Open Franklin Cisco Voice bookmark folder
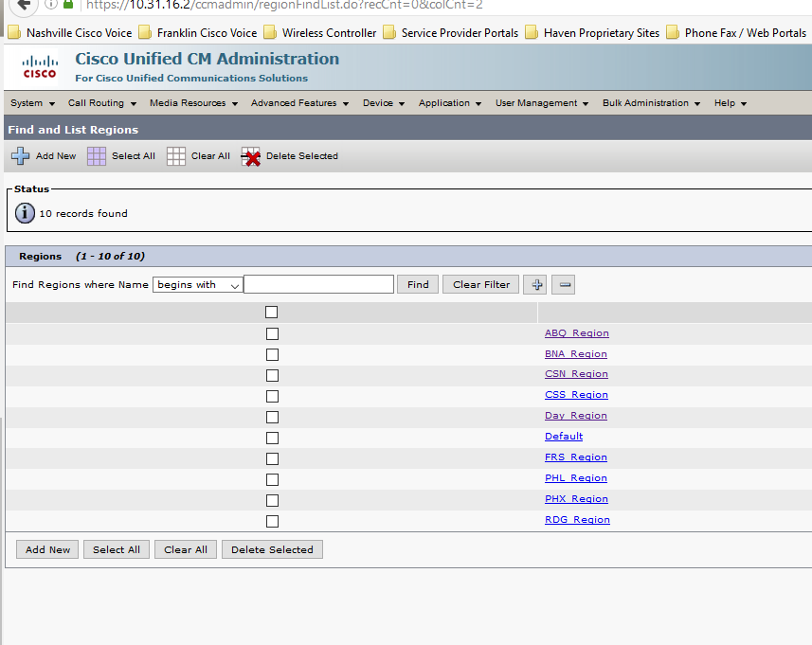 pyautogui.click(x=198, y=33)
